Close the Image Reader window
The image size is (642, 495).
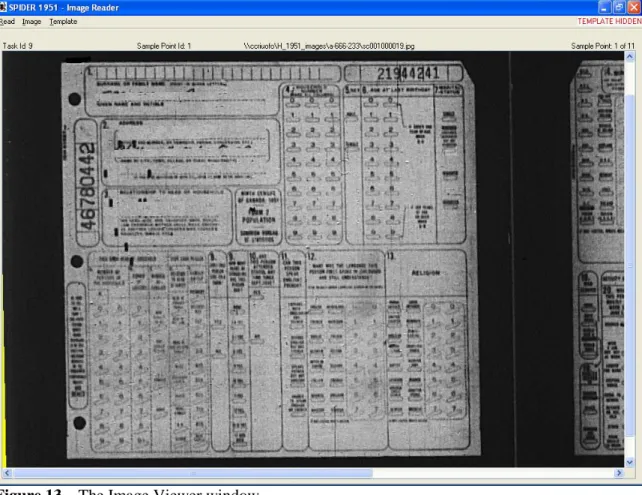point(633,7)
